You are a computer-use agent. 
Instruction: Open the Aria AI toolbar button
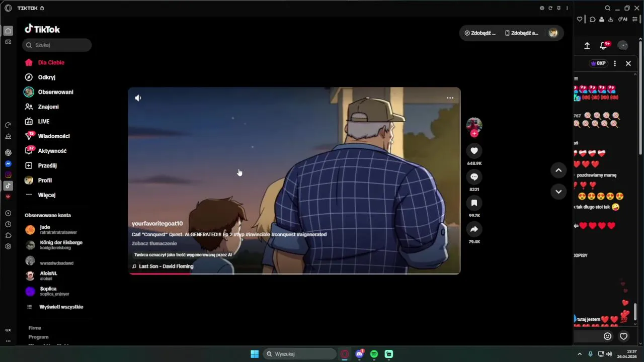tap(623, 19)
